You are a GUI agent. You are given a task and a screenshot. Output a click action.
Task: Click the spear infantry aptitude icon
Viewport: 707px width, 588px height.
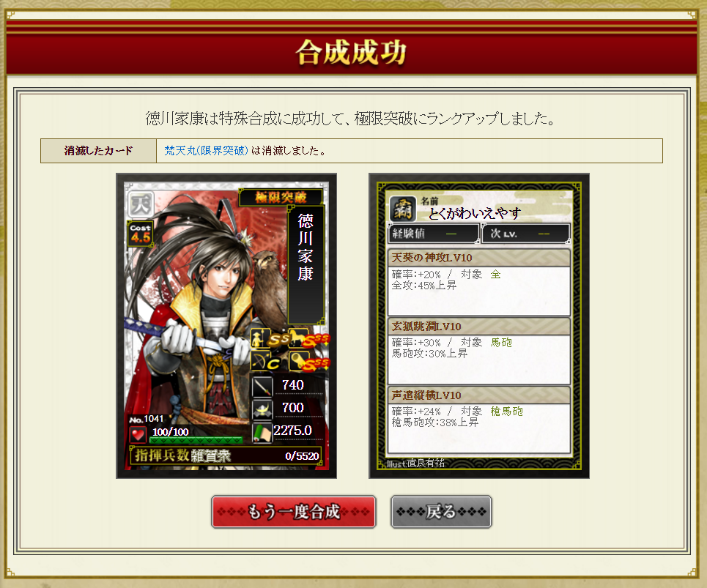(259, 338)
